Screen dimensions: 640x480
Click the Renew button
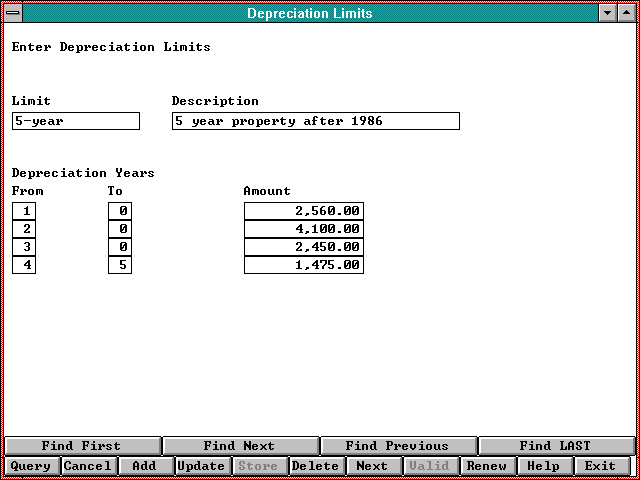coord(486,466)
